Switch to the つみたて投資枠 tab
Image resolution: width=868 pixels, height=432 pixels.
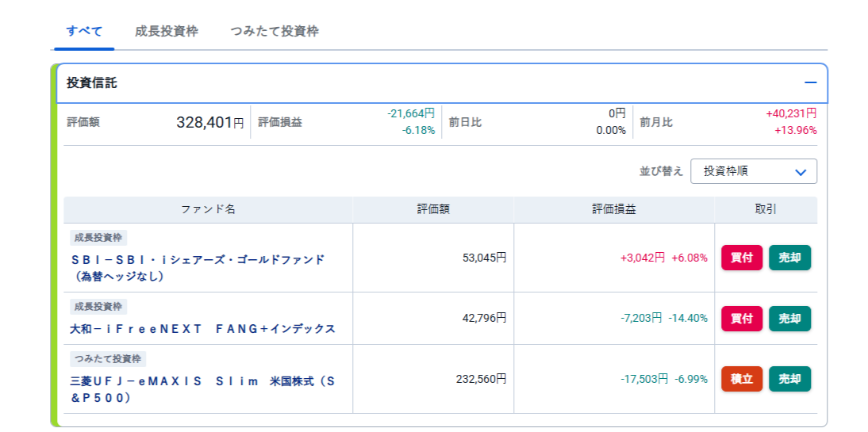tap(274, 32)
